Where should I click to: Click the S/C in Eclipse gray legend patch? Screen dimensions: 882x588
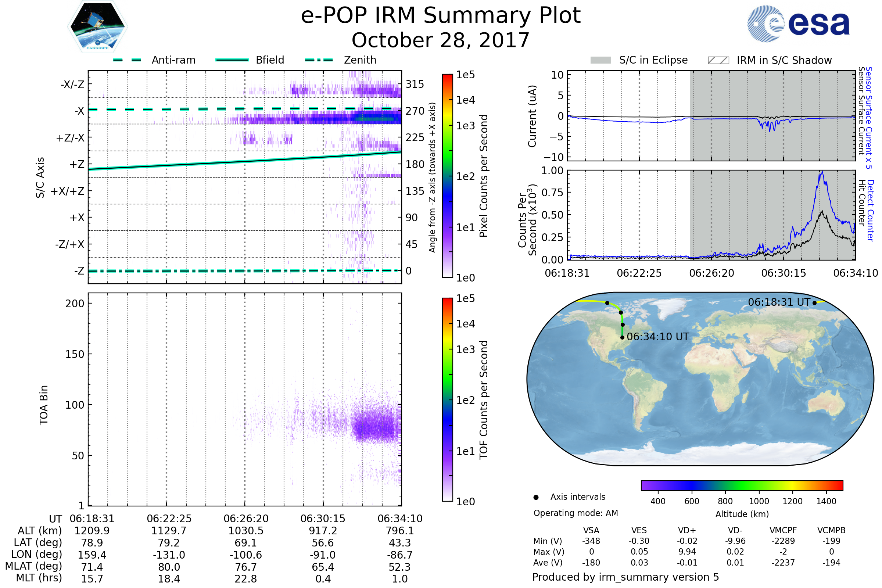pos(600,60)
